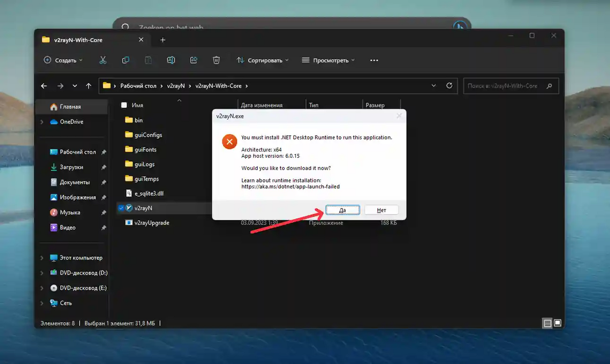Click the Share icon in toolbar
The image size is (610, 364).
coord(194,60)
